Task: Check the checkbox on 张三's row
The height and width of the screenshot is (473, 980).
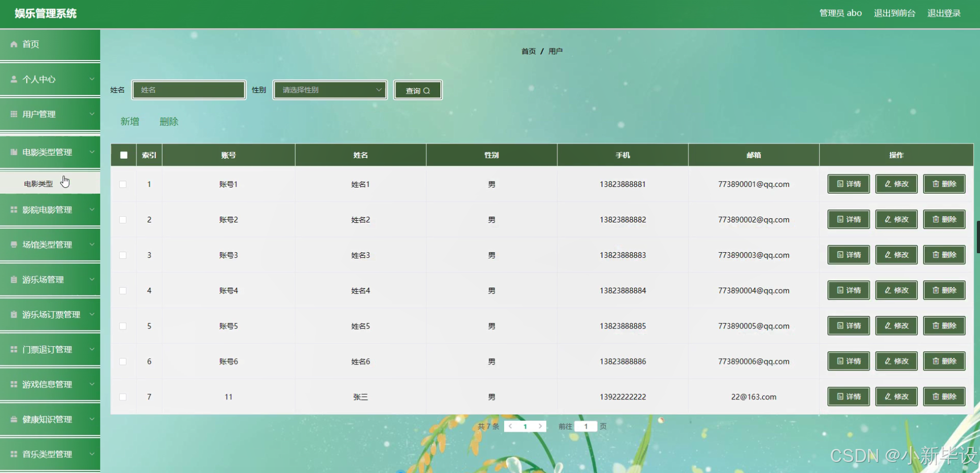Action: (x=123, y=397)
